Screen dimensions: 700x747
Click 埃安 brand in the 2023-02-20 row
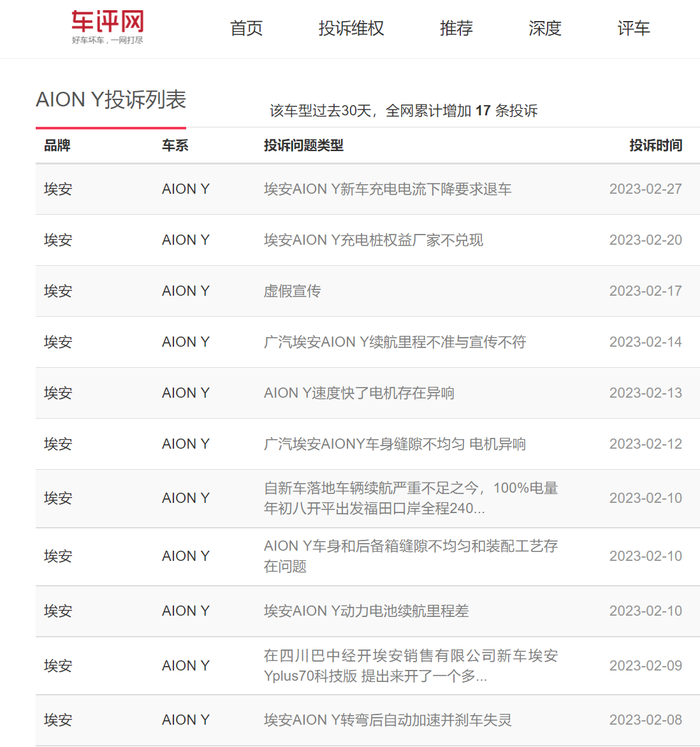pyautogui.click(x=58, y=240)
